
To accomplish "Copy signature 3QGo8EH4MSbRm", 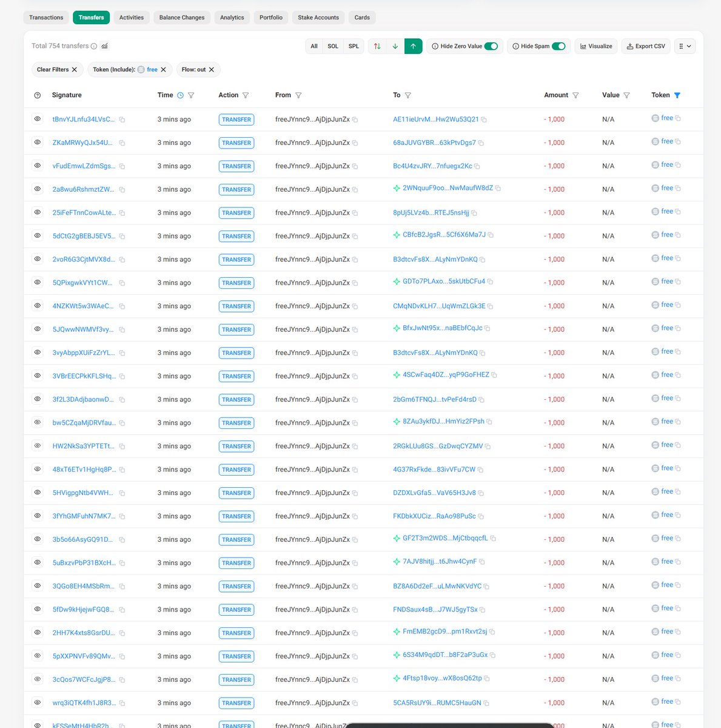I will coord(122,587).
